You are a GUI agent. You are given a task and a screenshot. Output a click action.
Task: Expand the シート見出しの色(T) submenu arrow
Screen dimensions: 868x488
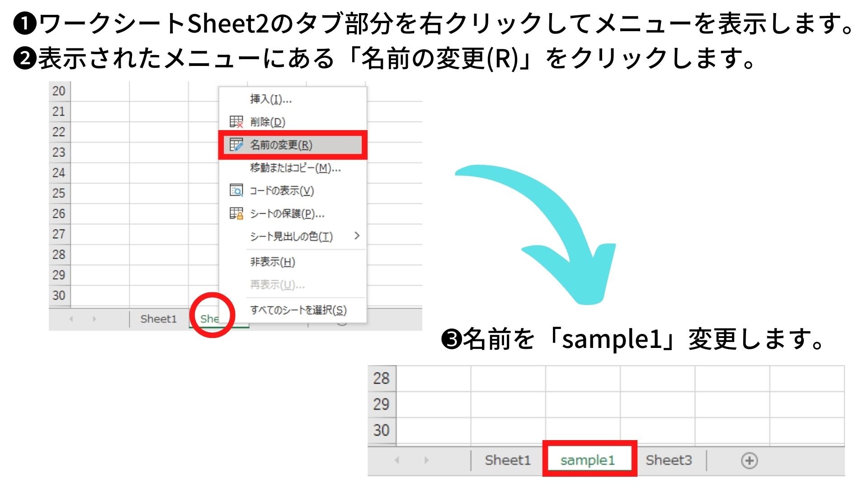coord(357,236)
